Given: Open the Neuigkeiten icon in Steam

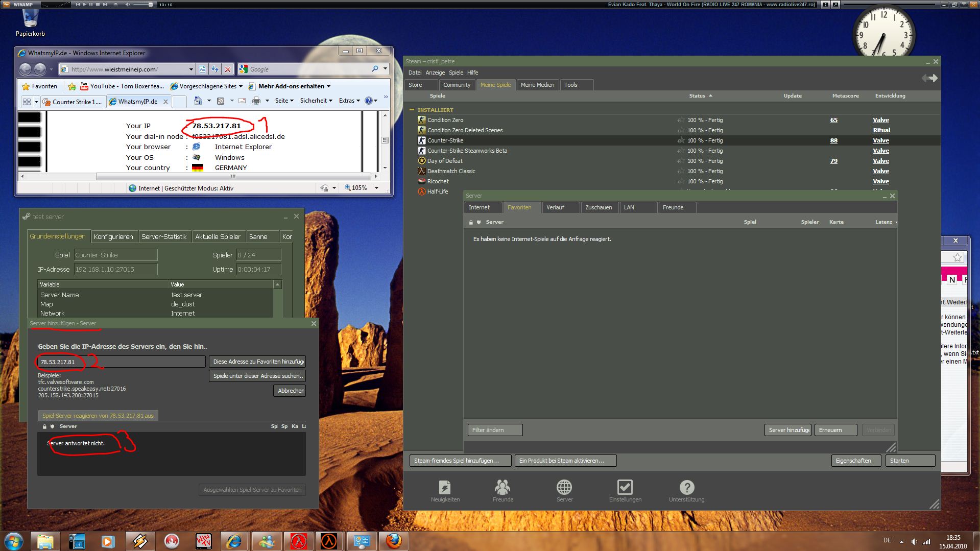Looking at the screenshot, I should coord(445,491).
